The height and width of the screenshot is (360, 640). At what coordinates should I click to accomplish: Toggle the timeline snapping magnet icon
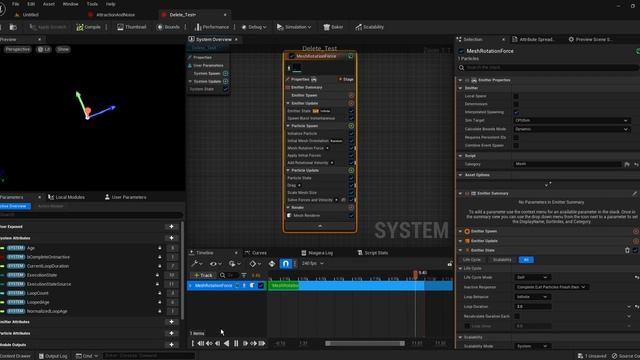286,264
